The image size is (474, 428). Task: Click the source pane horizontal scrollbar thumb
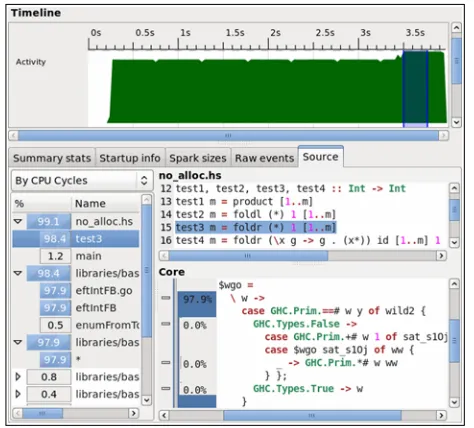(248, 256)
